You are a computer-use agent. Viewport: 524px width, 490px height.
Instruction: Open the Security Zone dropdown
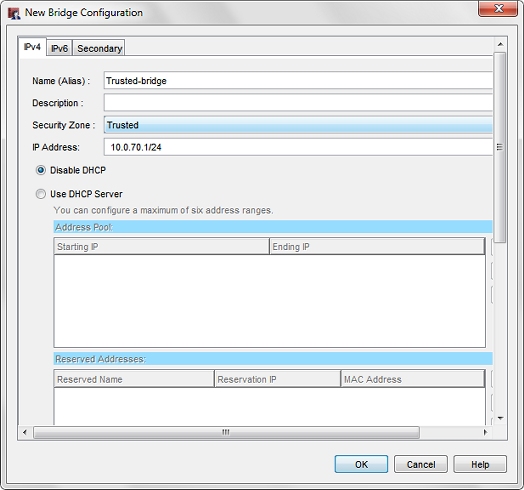point(298,125)
